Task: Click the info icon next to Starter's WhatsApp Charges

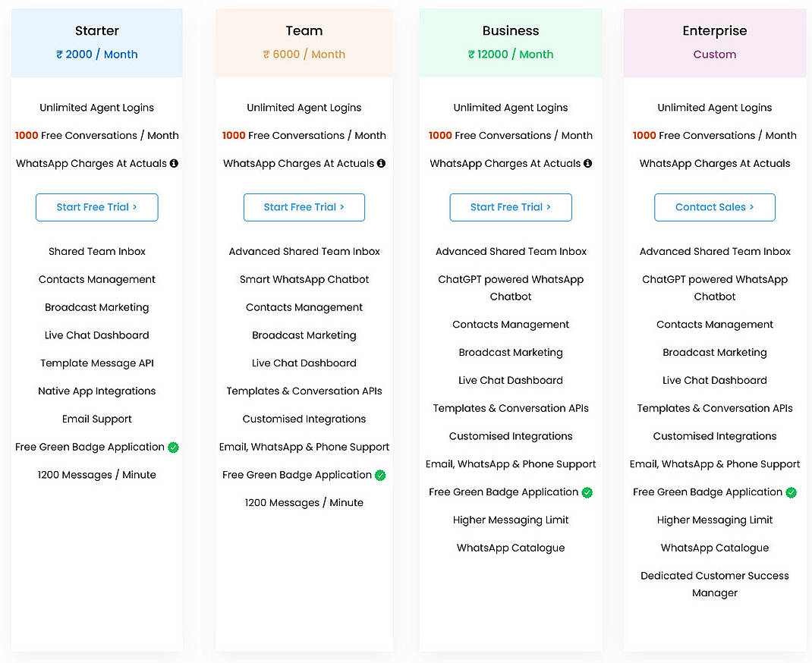Action: pyautogui.click(x=175, y=163)
